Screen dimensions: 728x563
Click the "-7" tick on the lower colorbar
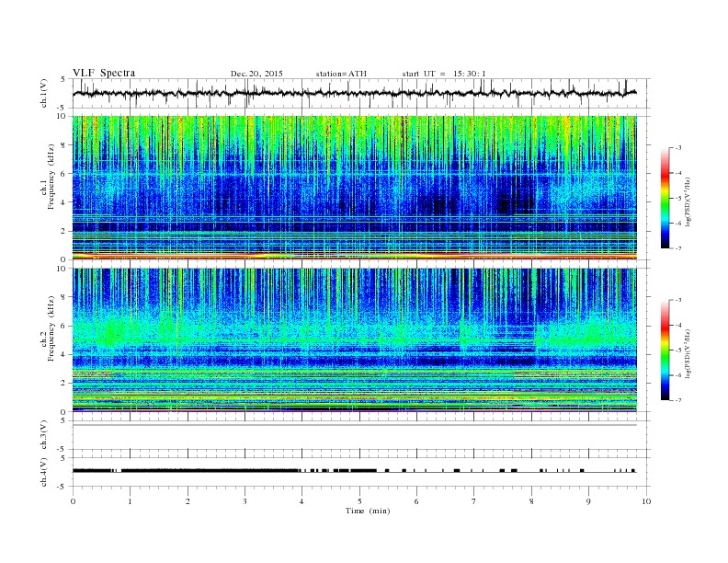(x=677, y=400)
